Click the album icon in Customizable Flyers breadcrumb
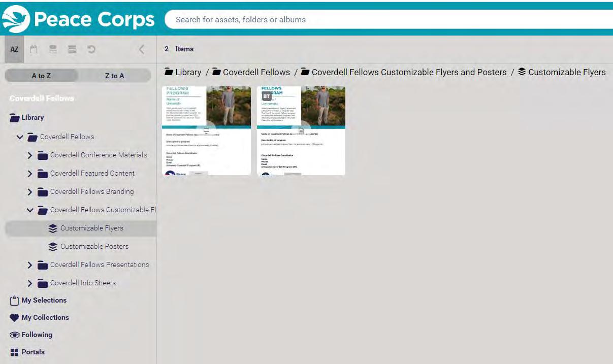 (x=522, y=72)
